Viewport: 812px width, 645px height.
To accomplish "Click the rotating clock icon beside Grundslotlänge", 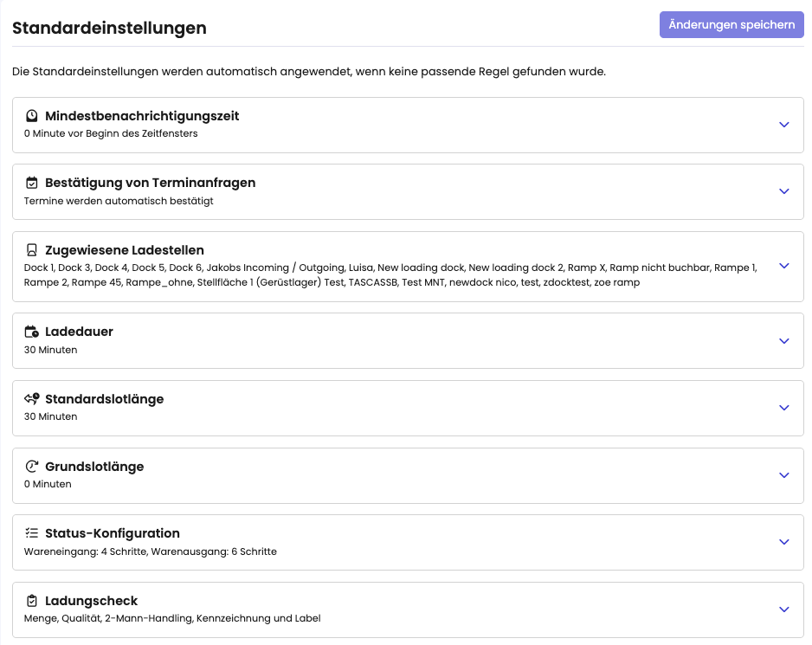I will click(x=32, y=467).
